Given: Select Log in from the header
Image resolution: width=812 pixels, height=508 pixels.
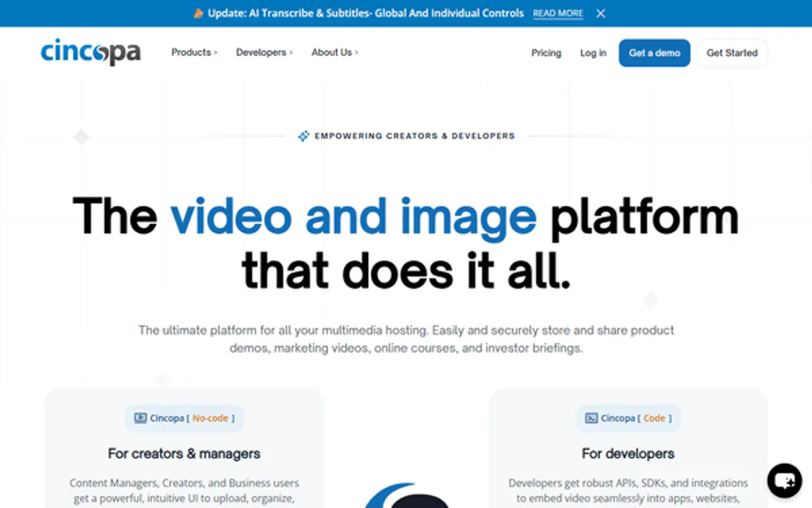Looking at the screenshot, I should (593, 53).
